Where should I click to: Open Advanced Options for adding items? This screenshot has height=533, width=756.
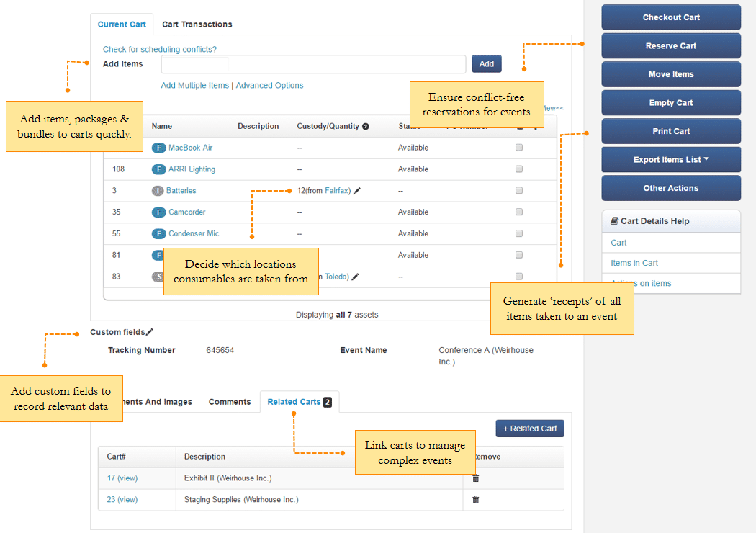point(269,85)
